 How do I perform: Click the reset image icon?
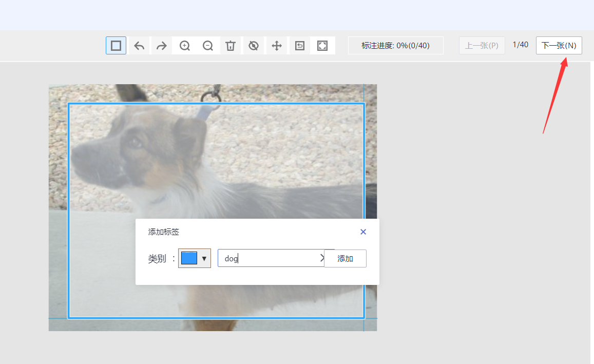click(x=300, y=46)
